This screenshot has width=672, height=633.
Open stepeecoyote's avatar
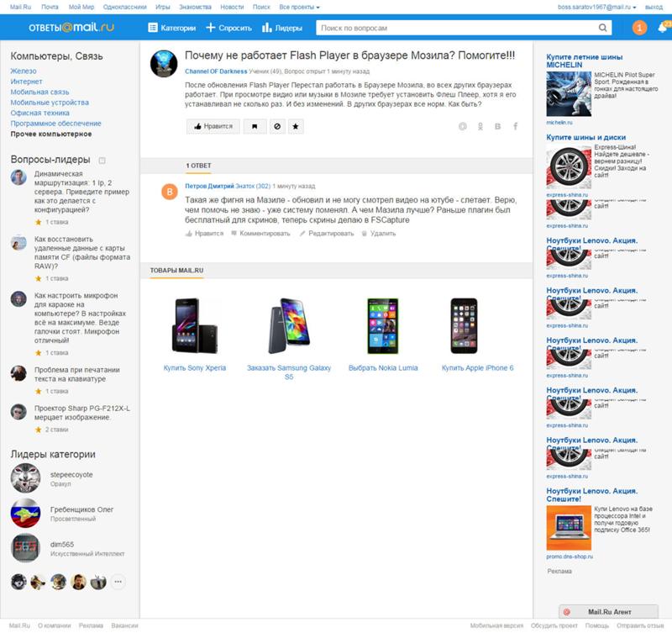[26, 478]
